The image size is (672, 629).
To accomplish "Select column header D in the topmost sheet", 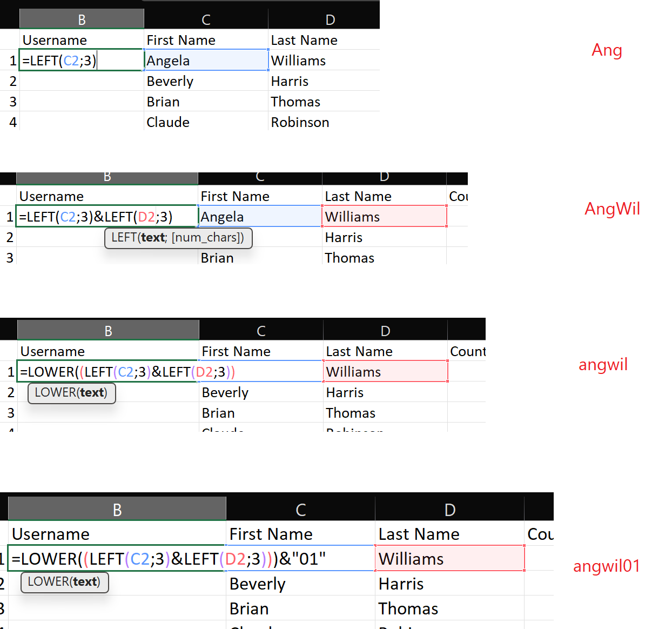I will pos(330,19).
